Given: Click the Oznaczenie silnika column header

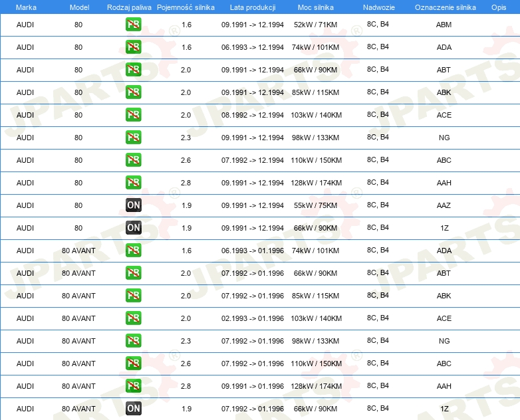Looking at the screenshot, I should coord(446,7).
